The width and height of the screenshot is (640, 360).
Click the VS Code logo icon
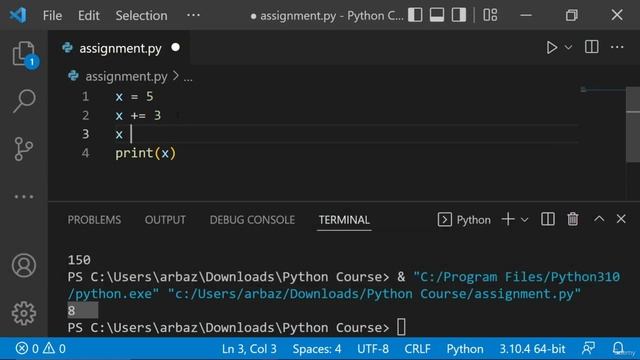18,16
